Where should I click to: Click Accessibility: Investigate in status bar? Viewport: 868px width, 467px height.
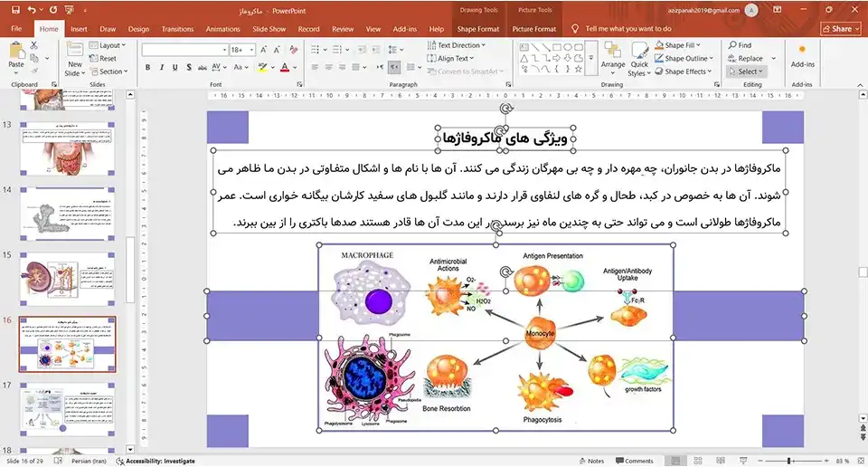pyautogui.click(x=156, y=461)
